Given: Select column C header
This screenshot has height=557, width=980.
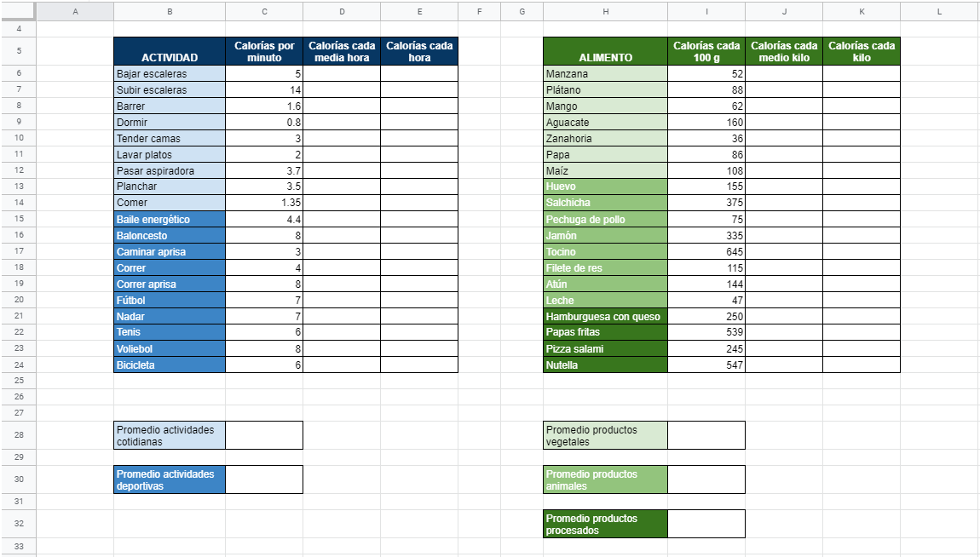Looking at the screenshot, I should (x=264, y=11).
